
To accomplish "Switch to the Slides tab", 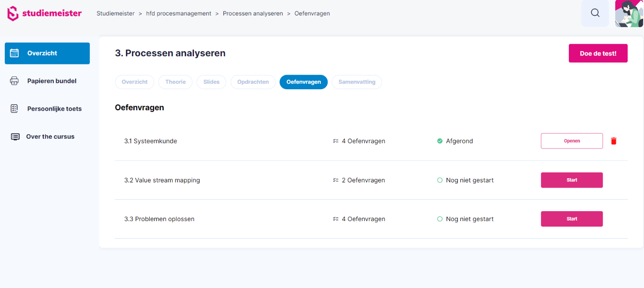I will 211,82.
